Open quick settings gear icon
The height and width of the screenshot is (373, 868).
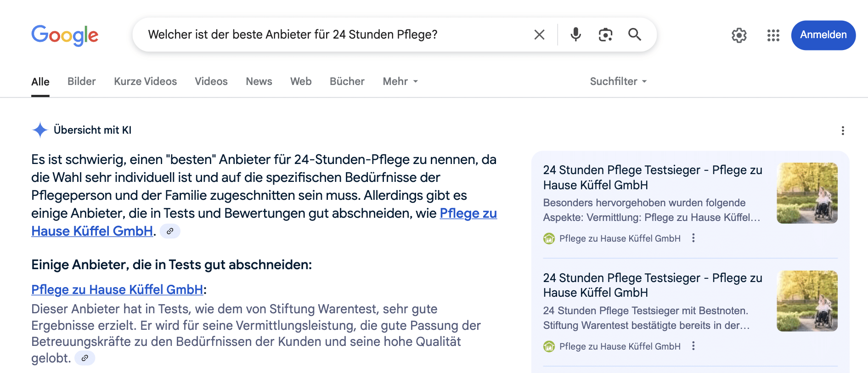pyautogui.click(x=739, y=35)
